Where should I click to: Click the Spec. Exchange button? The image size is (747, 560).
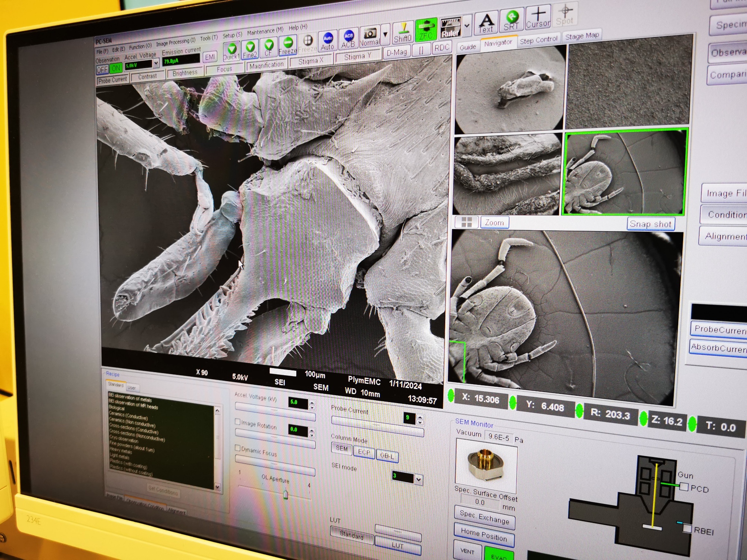(484, 517)
